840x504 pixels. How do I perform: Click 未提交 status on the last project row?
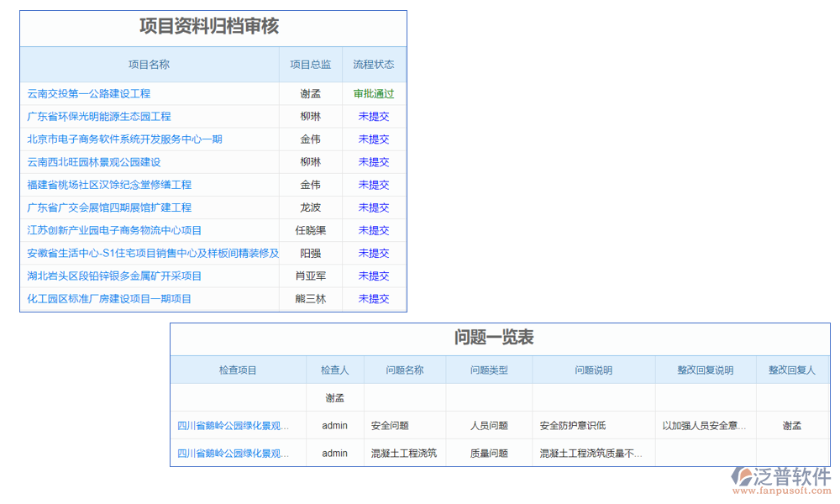(x=372, y=298)
